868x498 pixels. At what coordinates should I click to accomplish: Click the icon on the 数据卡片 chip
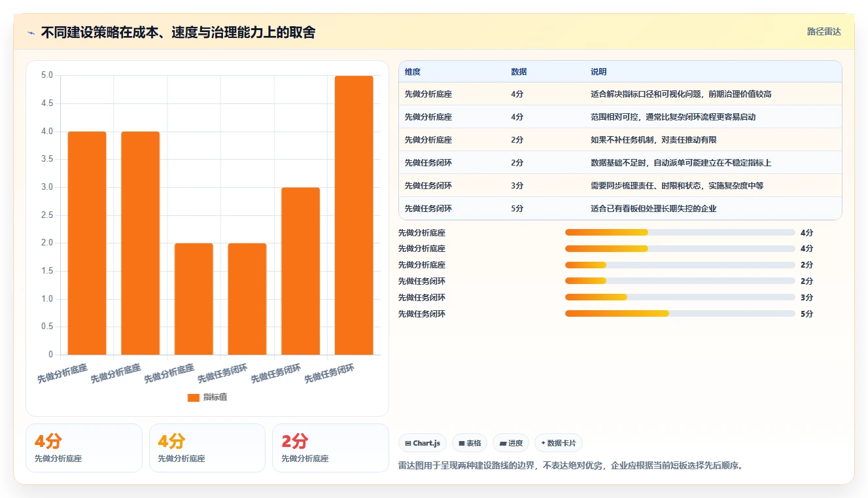[543, 443]
